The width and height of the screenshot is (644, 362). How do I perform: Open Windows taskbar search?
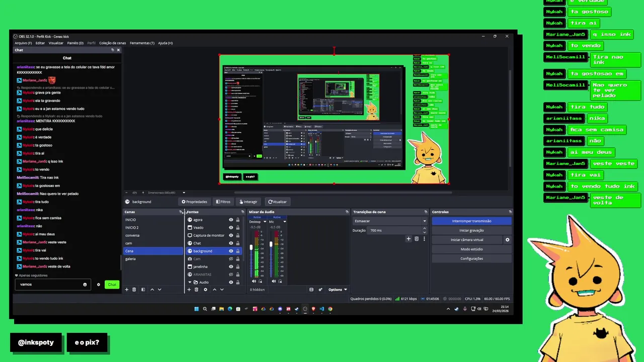205,309
